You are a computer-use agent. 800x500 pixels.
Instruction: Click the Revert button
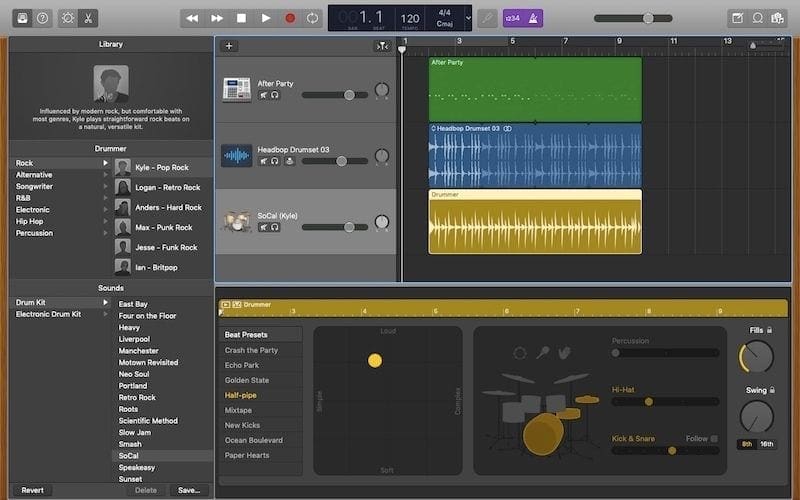(x=32, y=490)
